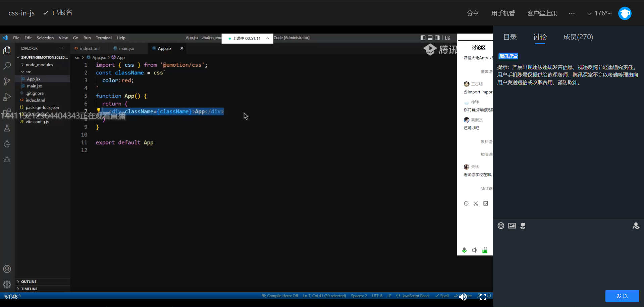Expand the node_modules folder
The width and height of the screenshot is (644, 307).
tap(39, 65)
